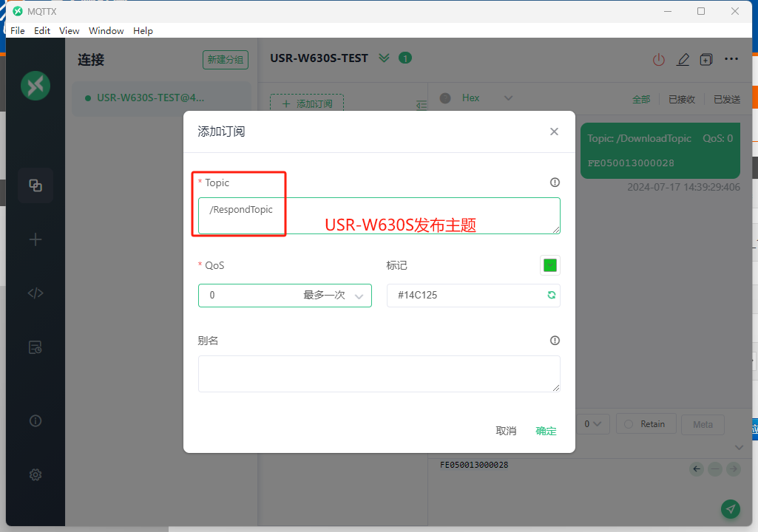Image resolution: width=758 pixels, height=532 pixels.
Task: Click the 别名 info icon
Action: (555, 341)
